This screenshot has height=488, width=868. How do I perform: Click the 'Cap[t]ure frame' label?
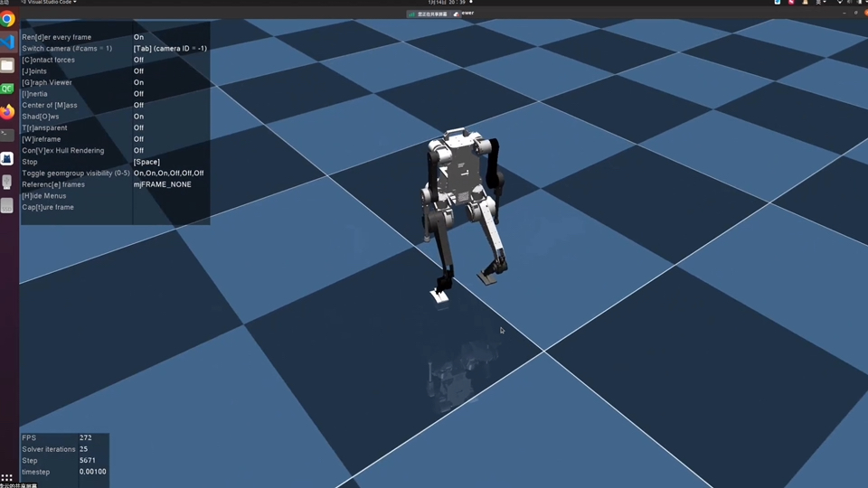(x=48, y=208)
